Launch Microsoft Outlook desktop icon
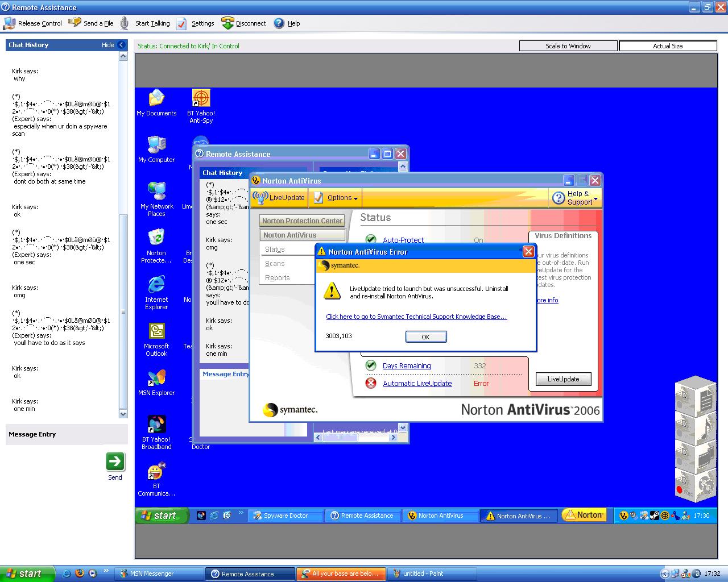 click(x=156, y=339)
